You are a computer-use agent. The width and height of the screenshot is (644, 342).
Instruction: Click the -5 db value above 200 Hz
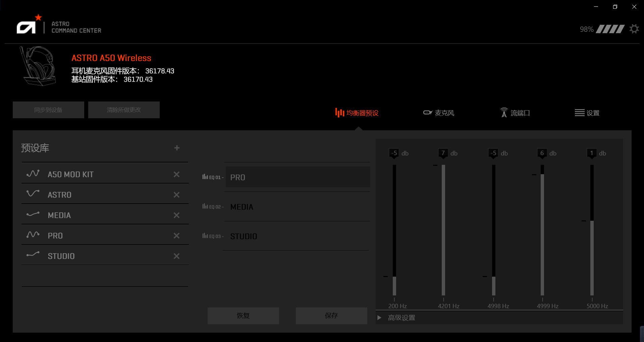coord(394,153)
